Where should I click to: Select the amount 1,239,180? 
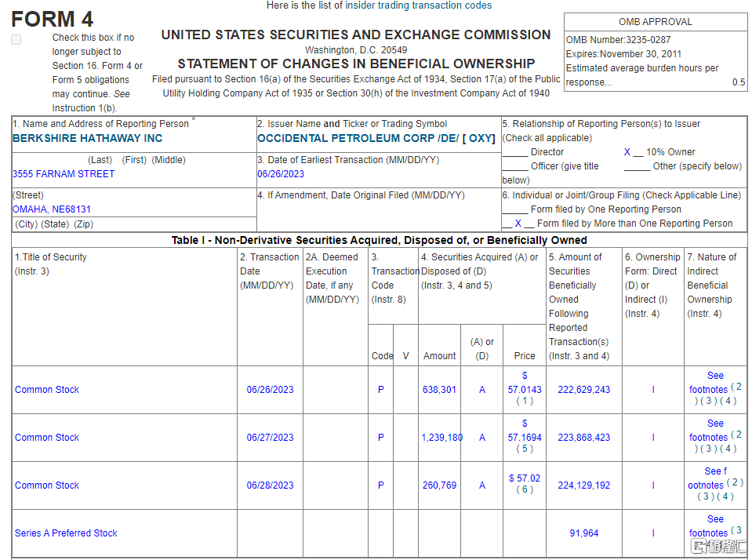tap(441, 438)
